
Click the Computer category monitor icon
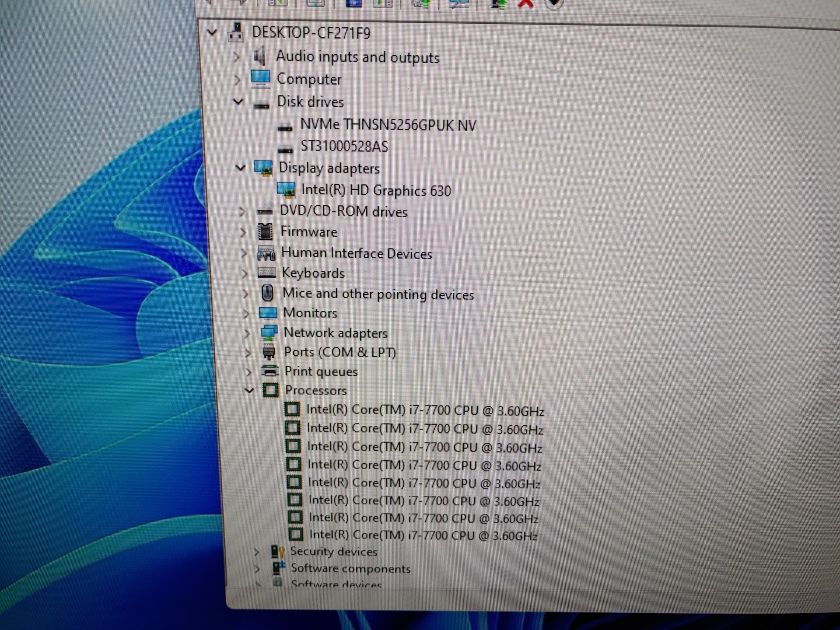coord(260,78)
